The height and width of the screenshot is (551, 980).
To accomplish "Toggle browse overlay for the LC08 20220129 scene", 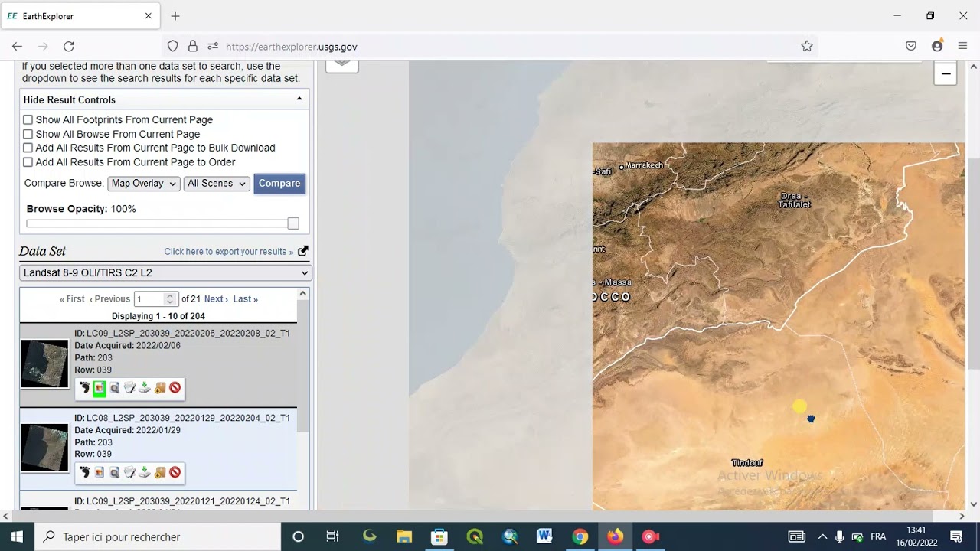I will [x=100, y=473].
